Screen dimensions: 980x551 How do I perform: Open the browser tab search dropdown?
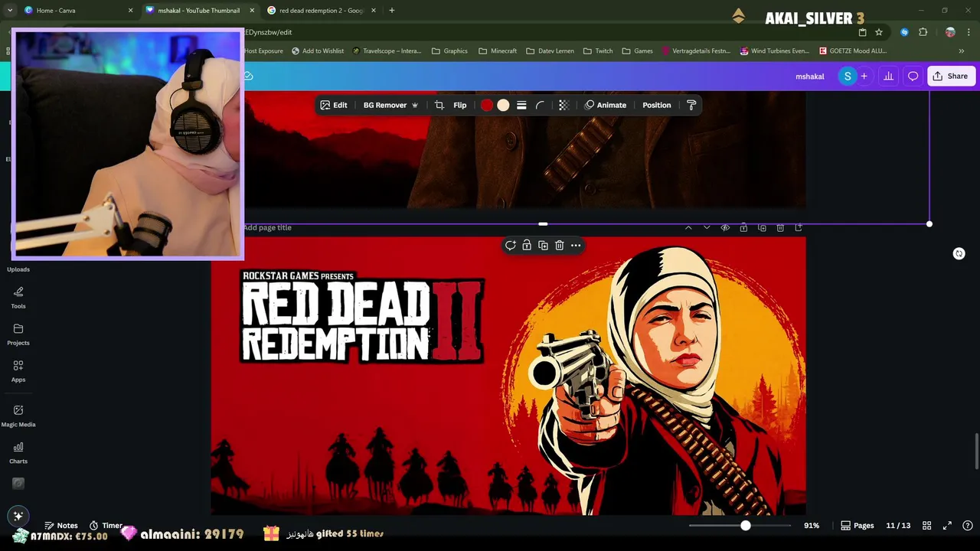click(9, 11)
